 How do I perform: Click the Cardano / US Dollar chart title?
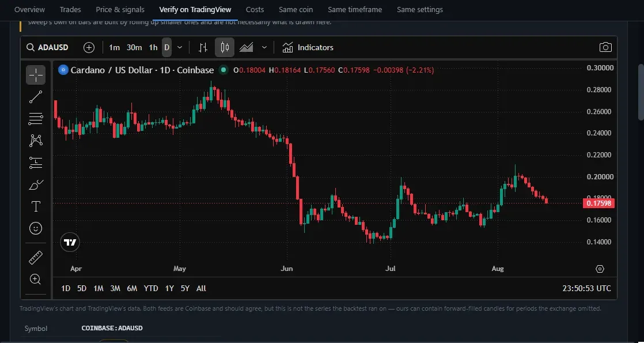(142, 70)
